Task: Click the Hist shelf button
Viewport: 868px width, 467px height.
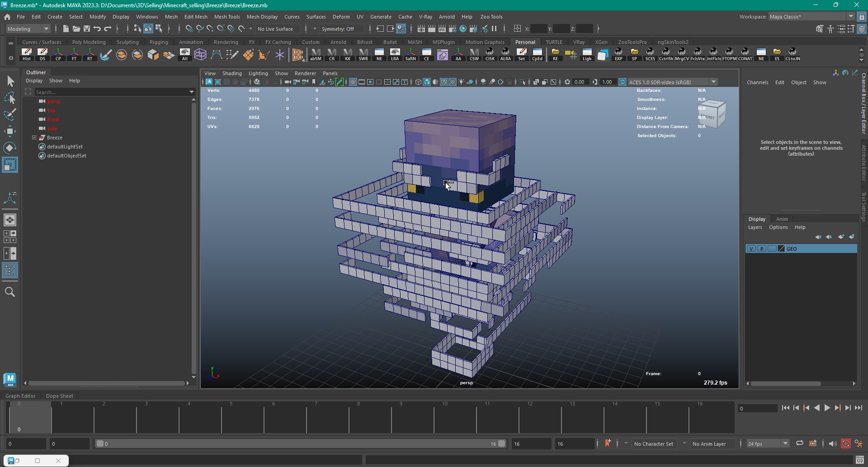Action: 27,55
